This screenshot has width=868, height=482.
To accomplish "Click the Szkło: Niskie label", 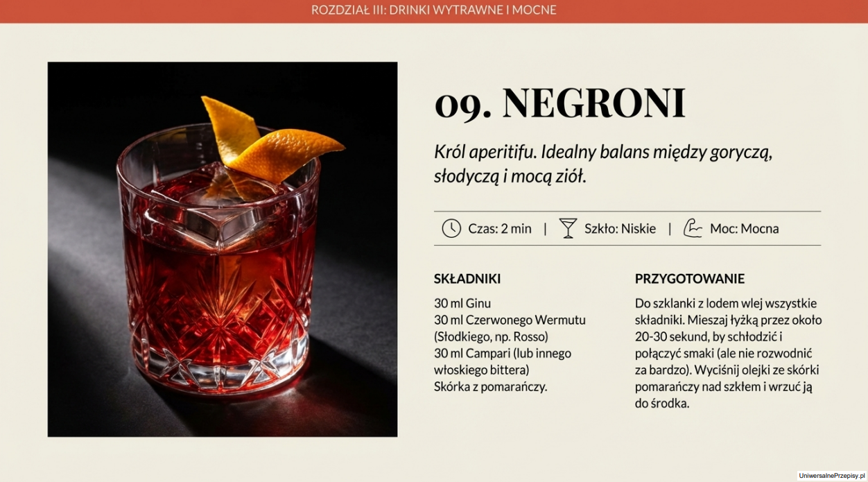I will pos(620,228).
